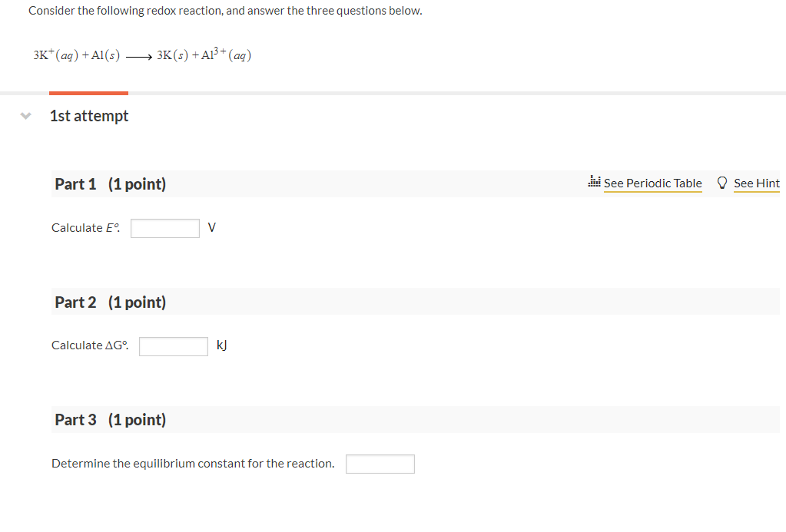Click the equilibrium constant answer box
The width and height of the screenshot is (786, 532).
point(380,463)
